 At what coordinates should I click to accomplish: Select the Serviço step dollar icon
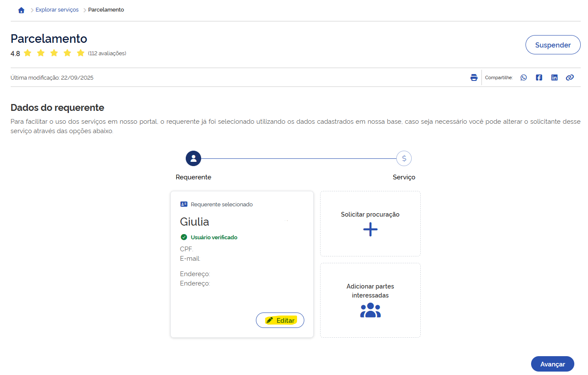point(404,158)
